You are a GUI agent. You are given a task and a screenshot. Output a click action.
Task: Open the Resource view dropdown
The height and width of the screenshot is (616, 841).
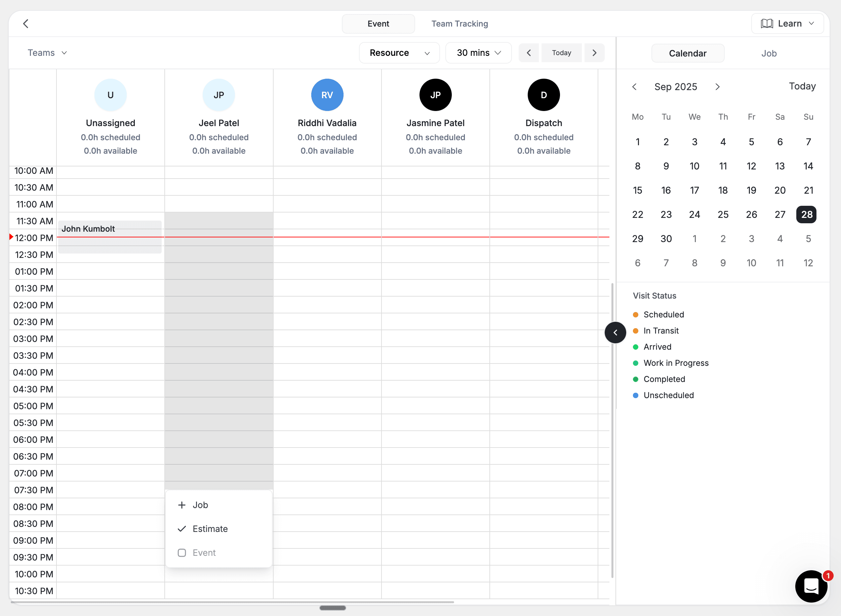click(x=399, y=52)
